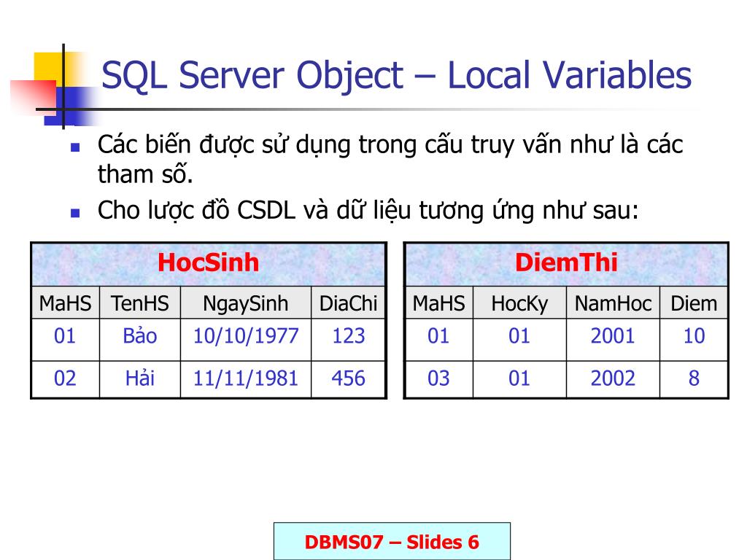The width and height of the screenshot is (747, 560).
Task: Click the MaHS cell '02' in HocSinh
Action: [x=65, y=379]
